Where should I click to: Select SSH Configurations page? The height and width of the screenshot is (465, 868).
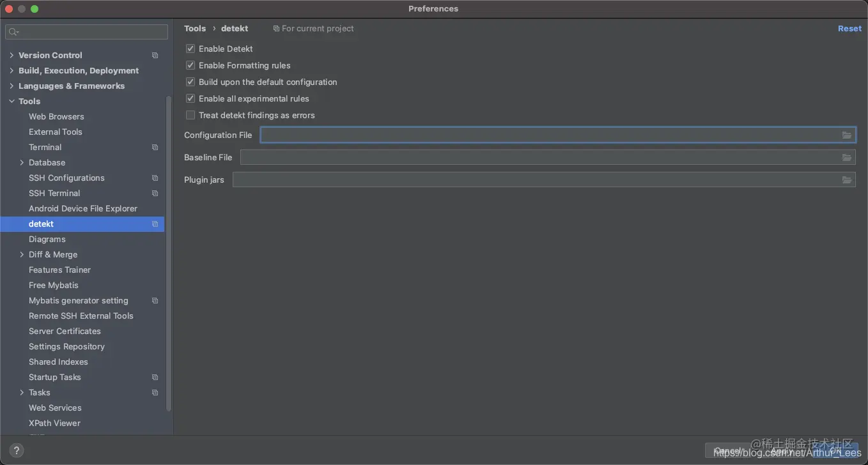[66, 178]
